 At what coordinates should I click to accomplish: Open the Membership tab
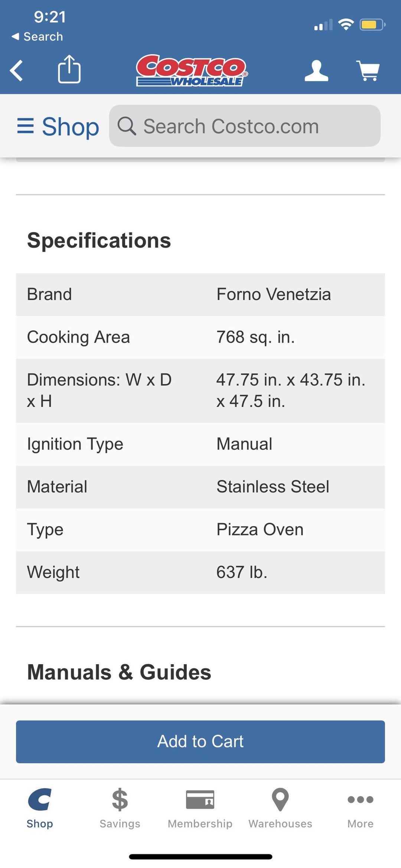tap(200, 808)
